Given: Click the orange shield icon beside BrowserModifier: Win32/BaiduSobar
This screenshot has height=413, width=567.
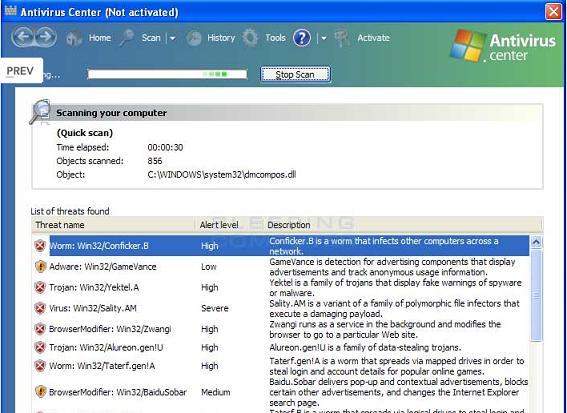Looking at the screenshot, I should coord(40,392).
